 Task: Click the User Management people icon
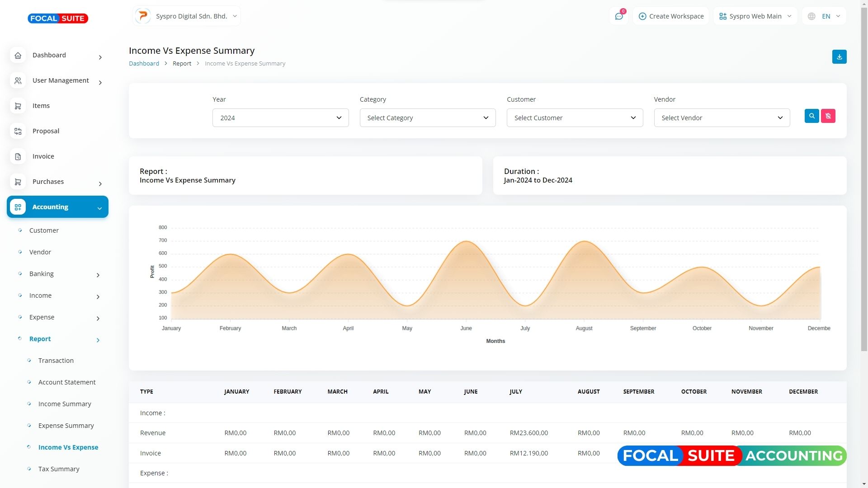click(x=18, y=81)
